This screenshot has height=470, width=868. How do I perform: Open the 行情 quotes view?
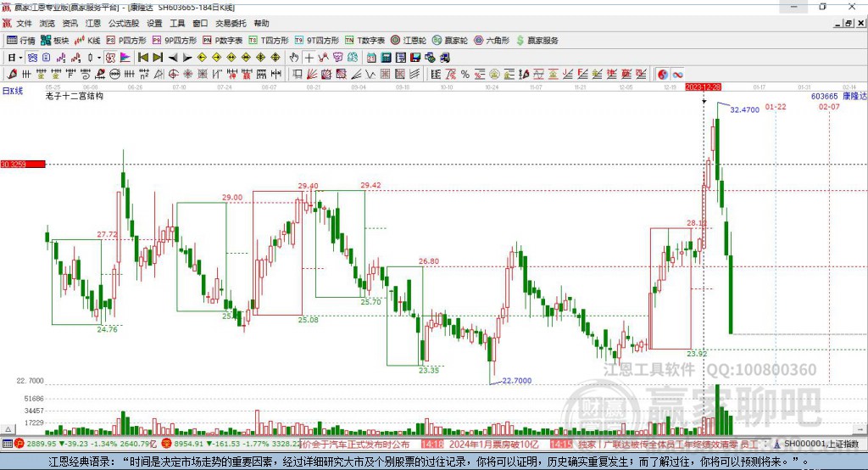pyautogui.click(x=20, y=41)
